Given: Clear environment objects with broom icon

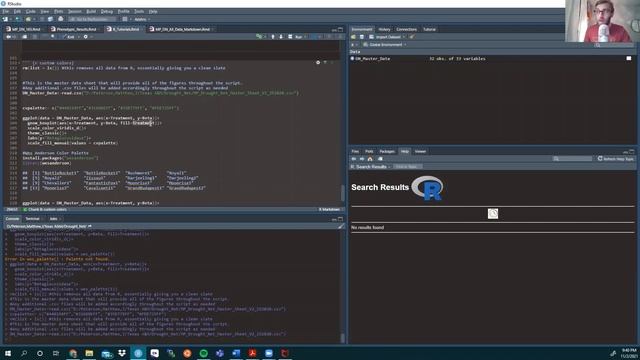Looking at the screenshot, I should 412,37.
